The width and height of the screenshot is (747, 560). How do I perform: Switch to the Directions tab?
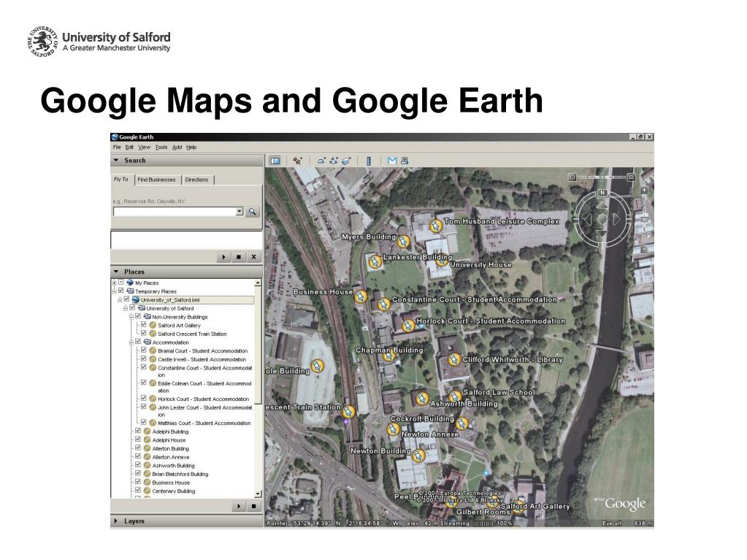coord(196,180)
